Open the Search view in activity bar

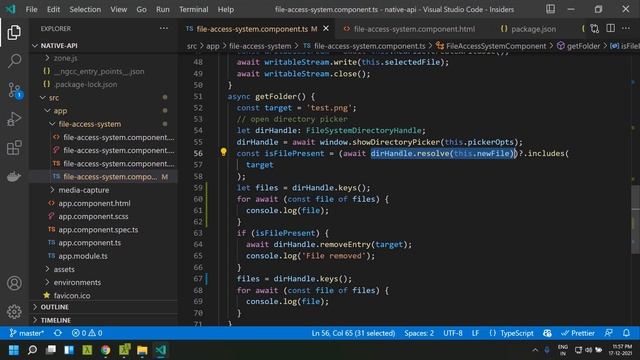click(14, 61)
